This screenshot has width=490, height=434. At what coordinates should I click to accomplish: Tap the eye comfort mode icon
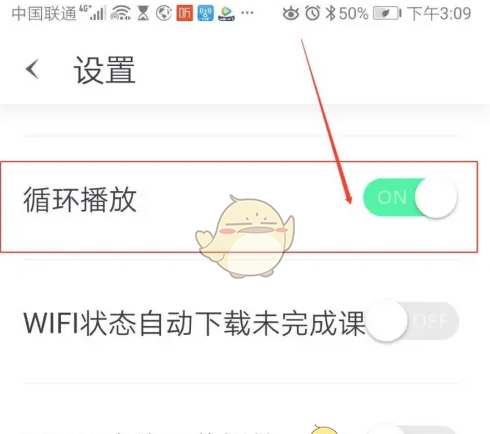click(291, 14)
